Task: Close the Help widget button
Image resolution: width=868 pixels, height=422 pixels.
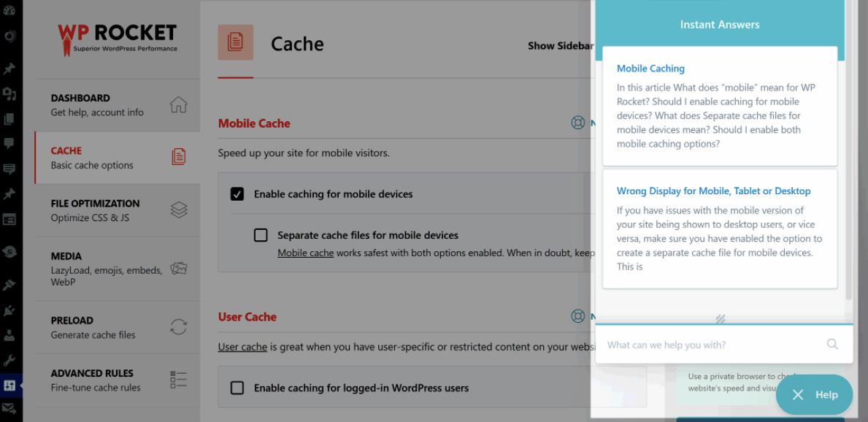Action: (814, 395)
